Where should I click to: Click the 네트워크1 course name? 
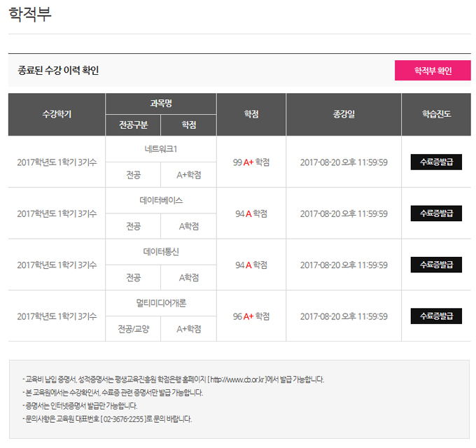point(161,149)
